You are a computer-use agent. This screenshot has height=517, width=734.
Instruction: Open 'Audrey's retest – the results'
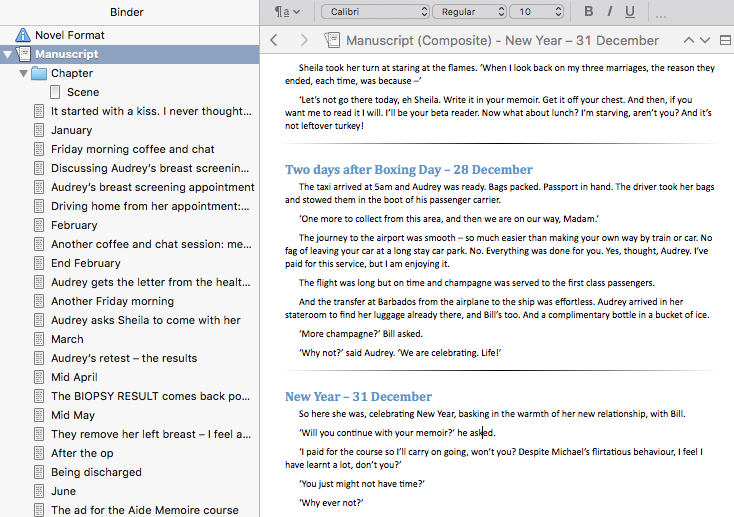click(124, 358)
